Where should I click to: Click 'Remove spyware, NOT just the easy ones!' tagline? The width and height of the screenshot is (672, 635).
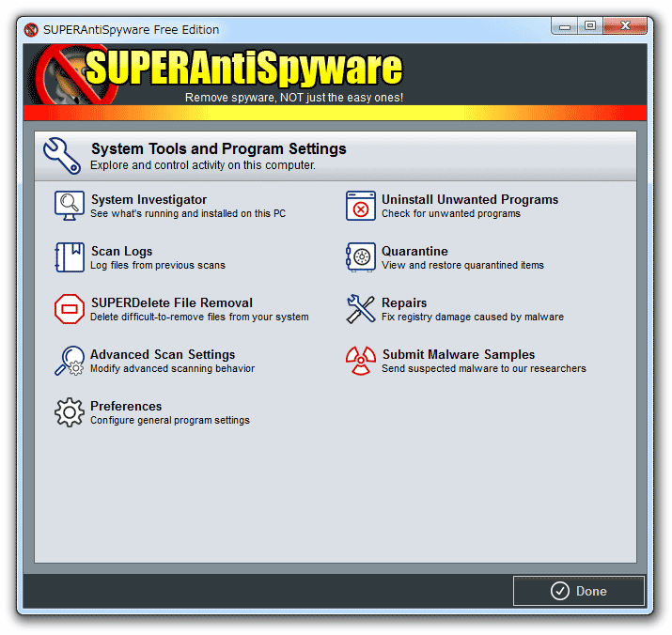click(x=294, y=98)
